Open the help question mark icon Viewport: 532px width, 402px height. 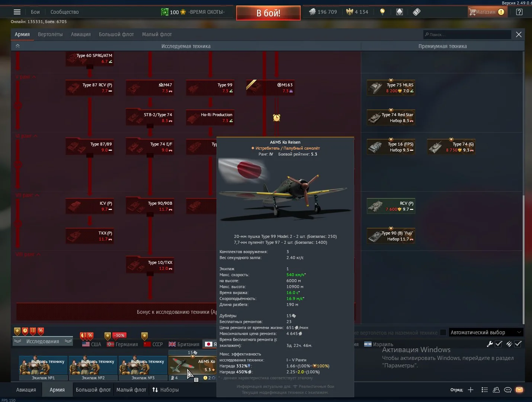click(519, 12)
